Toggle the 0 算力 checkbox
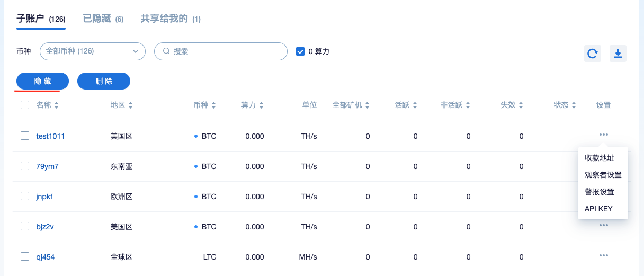 300,51
